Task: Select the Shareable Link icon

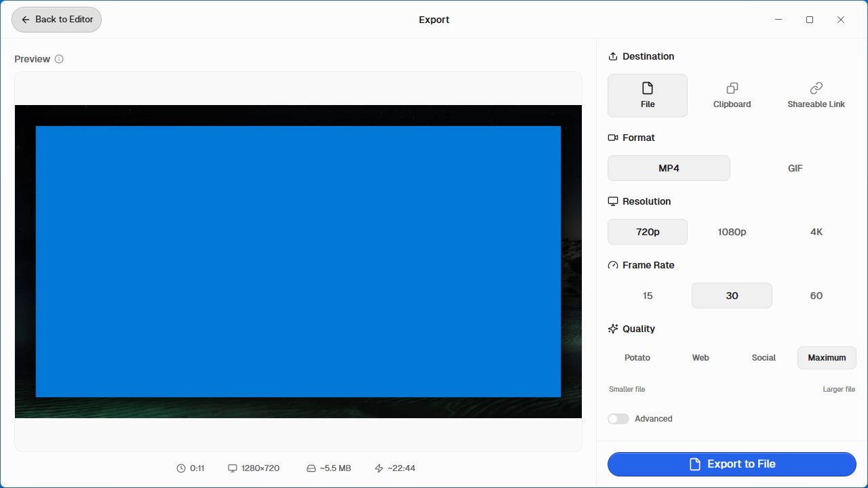Action: 816,88
